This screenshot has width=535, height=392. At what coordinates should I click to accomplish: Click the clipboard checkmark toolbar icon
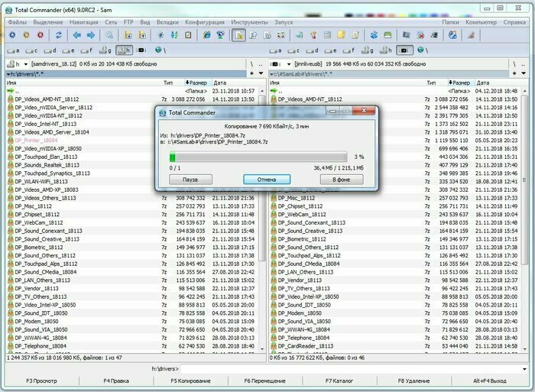[188, 35]
